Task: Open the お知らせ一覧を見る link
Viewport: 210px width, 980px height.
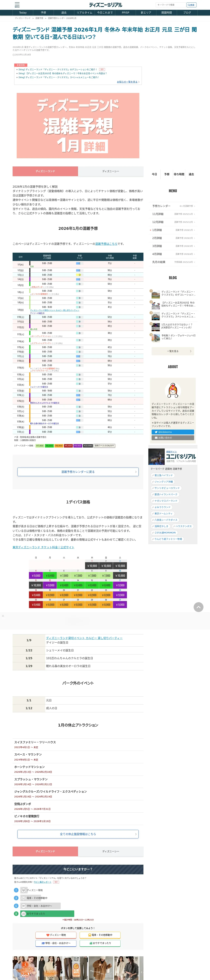Action: click(128, 82)
